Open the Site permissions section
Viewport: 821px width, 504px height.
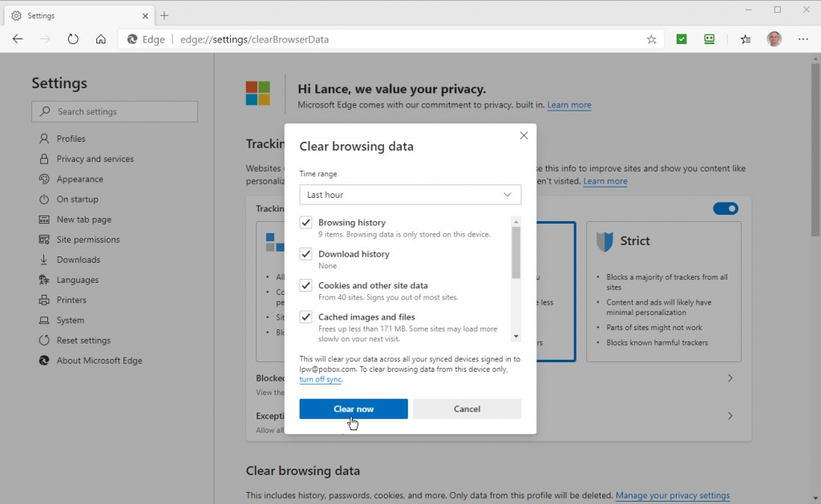pyautogui.click(x=87, y=239)
